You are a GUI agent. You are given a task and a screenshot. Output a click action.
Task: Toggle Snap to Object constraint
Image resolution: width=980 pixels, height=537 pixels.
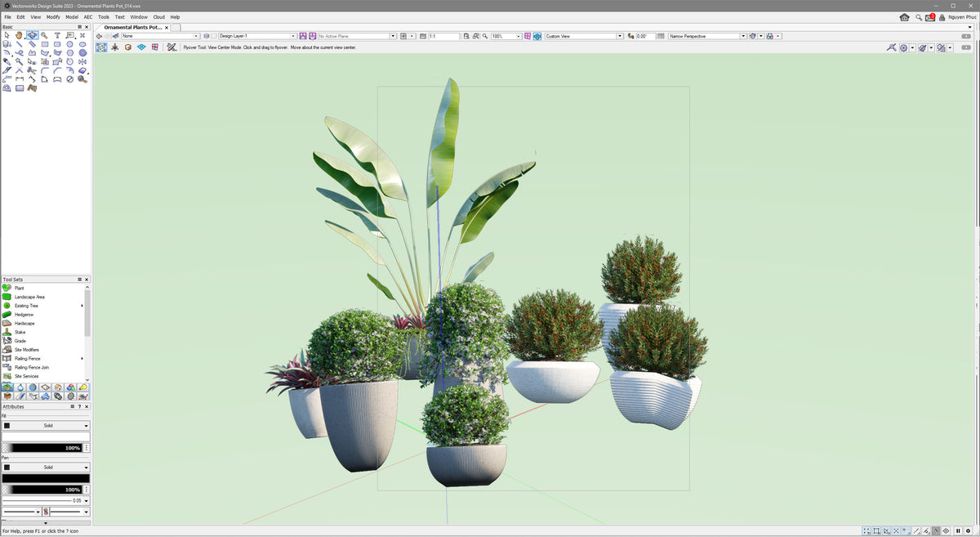876,530
